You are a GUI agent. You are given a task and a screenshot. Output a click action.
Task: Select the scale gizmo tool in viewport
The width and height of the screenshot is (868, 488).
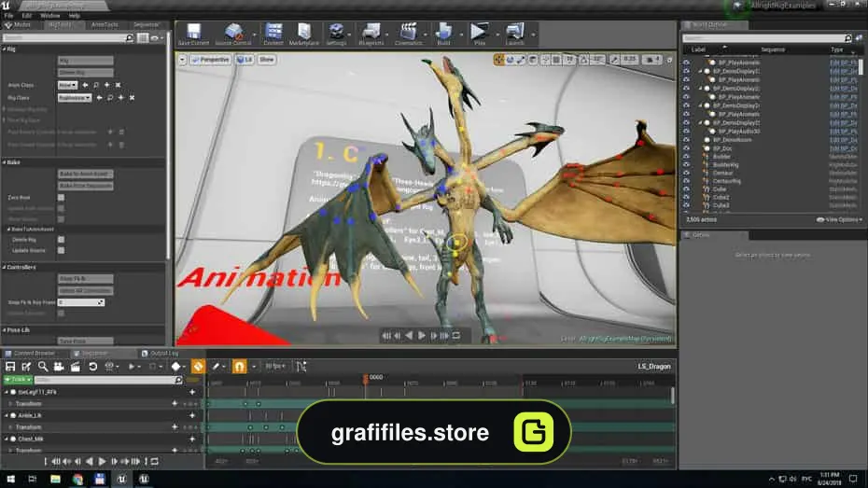pyautogui.click(x=521, y=60)
